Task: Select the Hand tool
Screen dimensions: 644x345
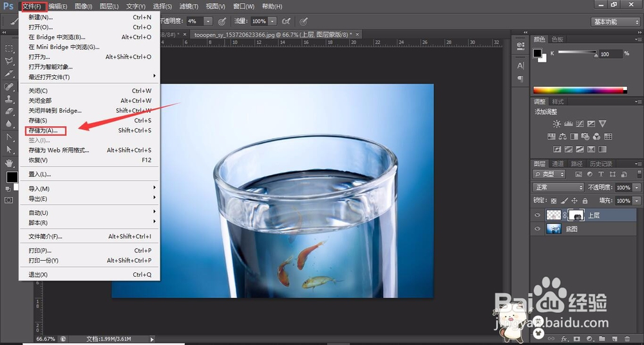Action: tap(8, 162)
